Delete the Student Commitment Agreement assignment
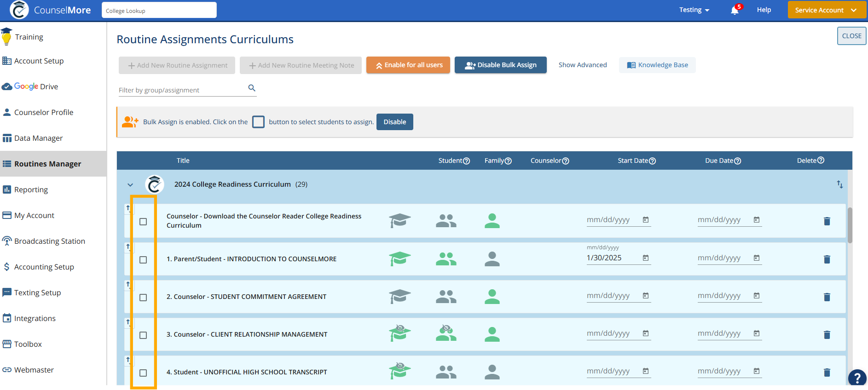 click(827, 297)
